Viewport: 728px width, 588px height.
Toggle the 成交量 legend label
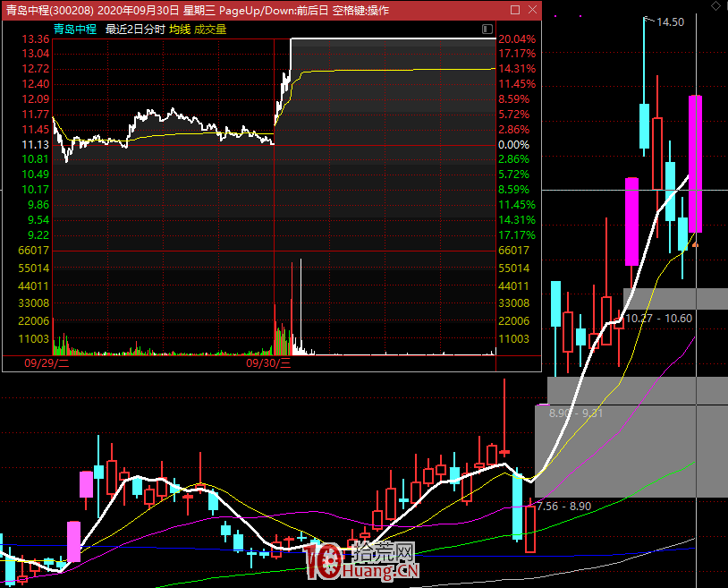[x=210, y=30]
